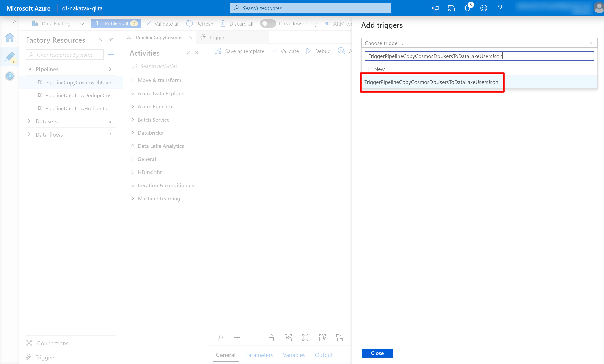The image size is (604, 364).
Task: Click the canvas lock icon
Action: [271, 338]
